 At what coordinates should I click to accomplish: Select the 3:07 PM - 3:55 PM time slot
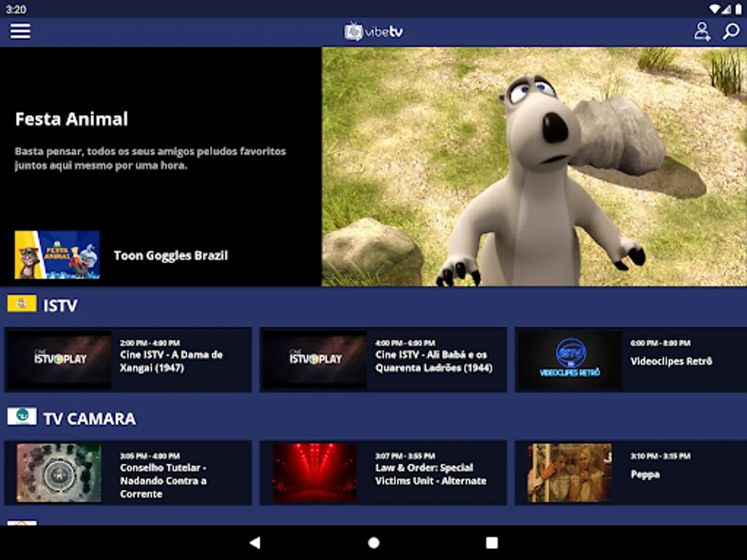pyautogui.click(x=405, y=456)
